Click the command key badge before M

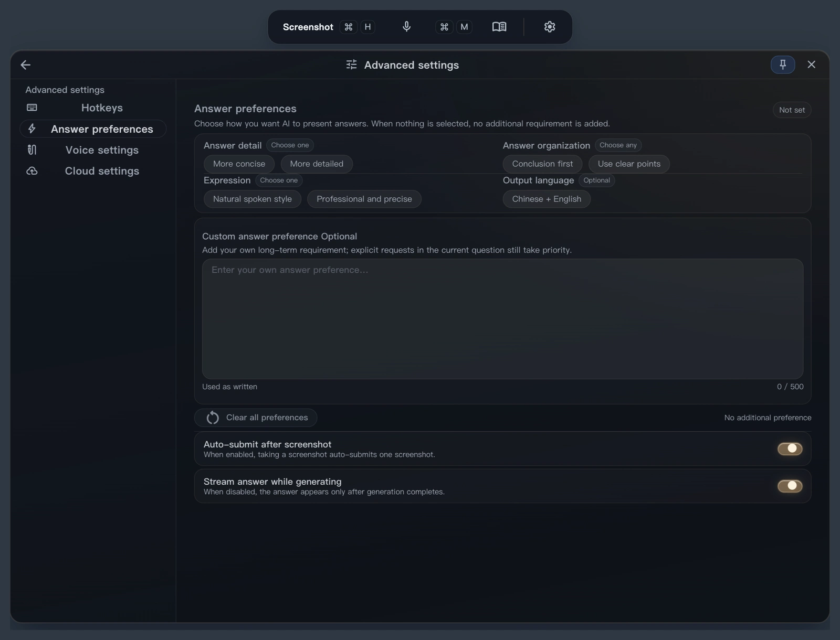pos(444,27)
